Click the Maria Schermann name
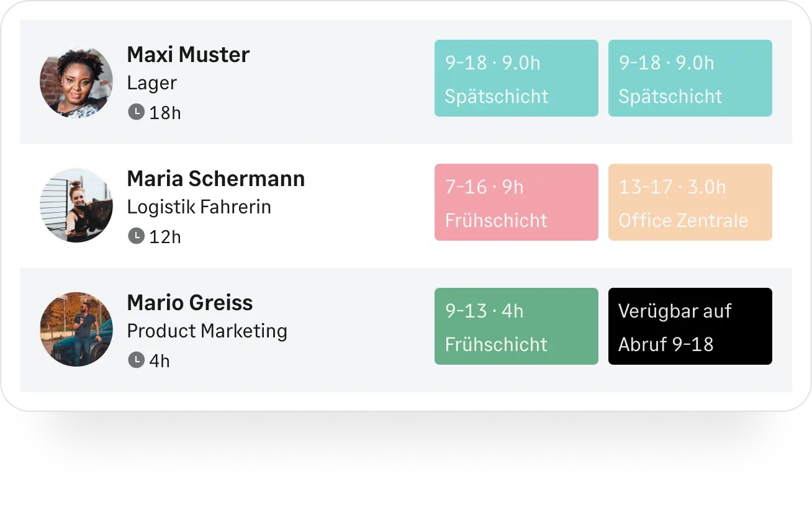The image size is (812, 526). click(x=216, y=179)
